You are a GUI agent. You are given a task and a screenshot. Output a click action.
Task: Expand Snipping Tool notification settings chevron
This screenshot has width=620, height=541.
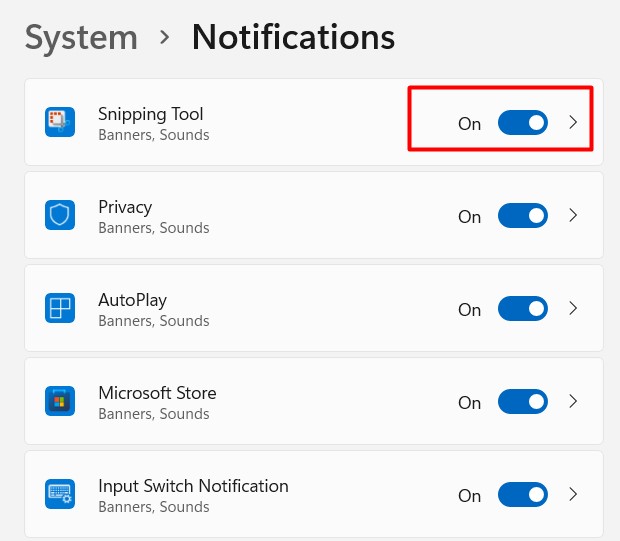573,123
